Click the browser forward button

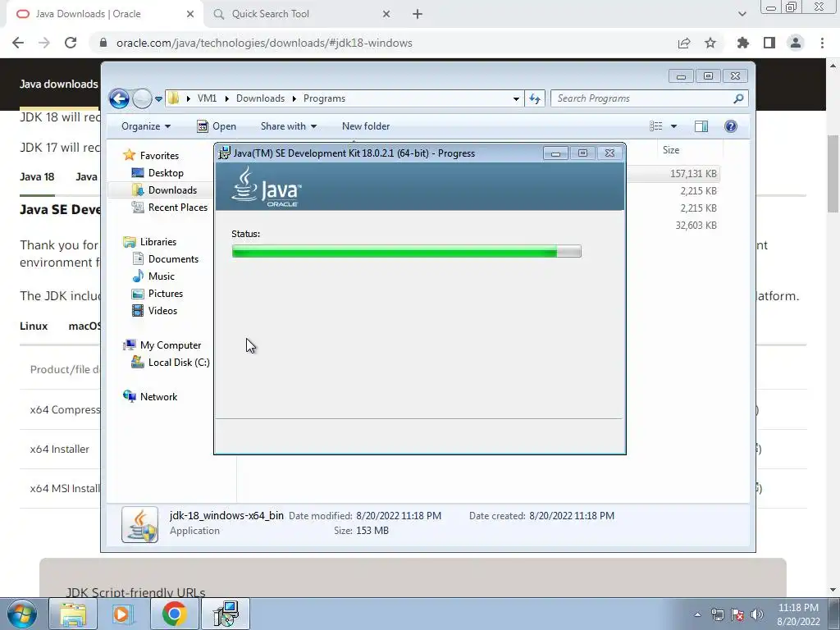(x=44, y=43)
